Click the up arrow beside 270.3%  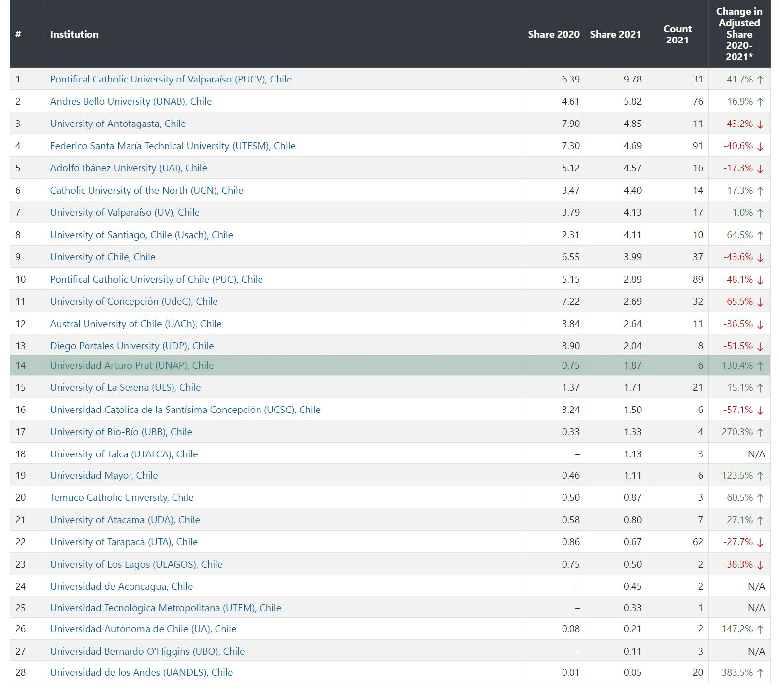tap(760, 432)
